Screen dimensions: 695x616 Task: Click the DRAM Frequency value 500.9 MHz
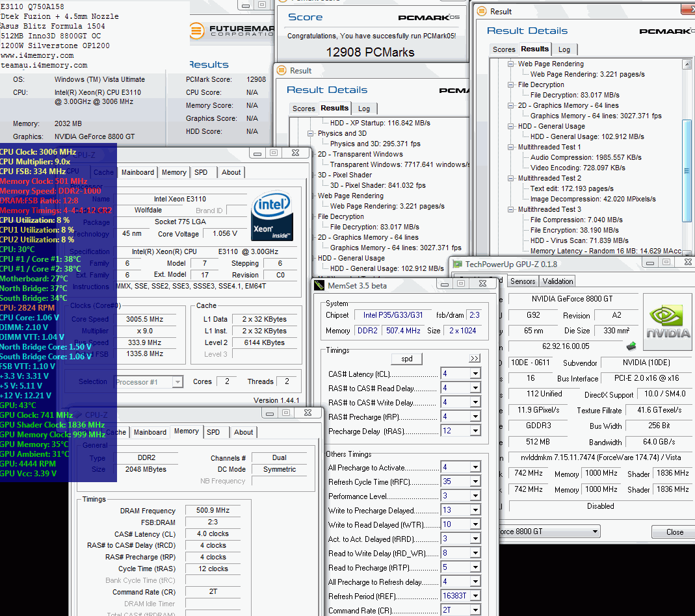pos(213,510)
